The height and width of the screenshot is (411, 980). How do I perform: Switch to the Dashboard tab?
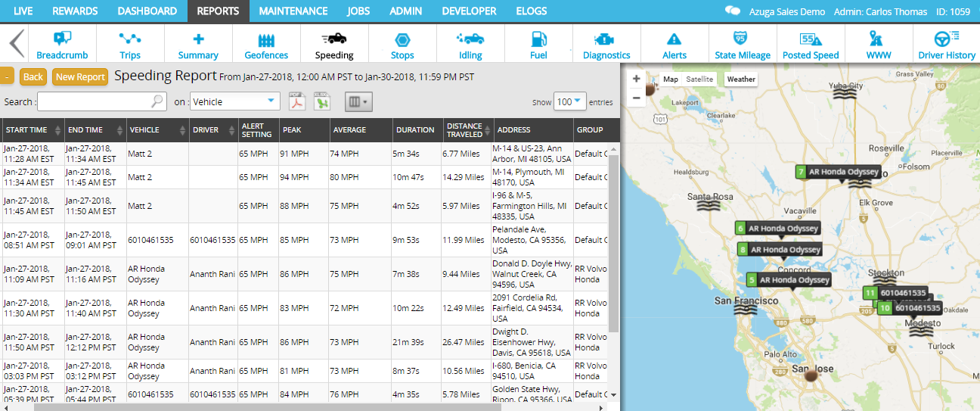point(147,11)
